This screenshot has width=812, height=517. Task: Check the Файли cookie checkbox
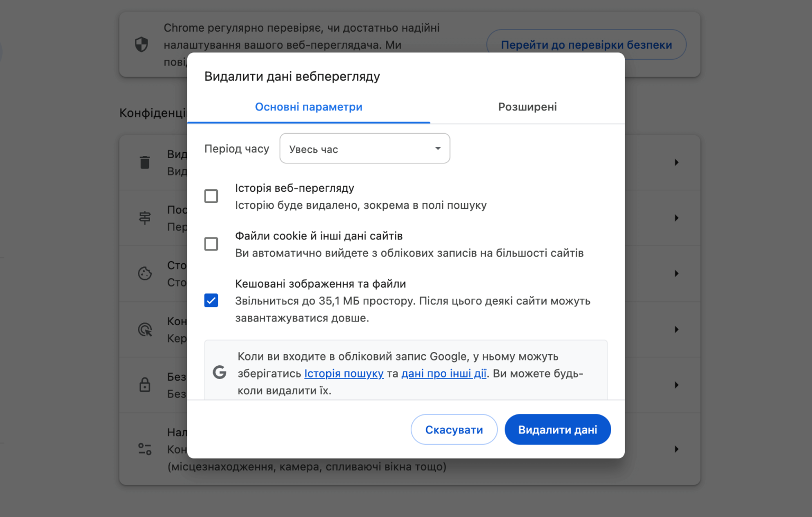[x=211, y=244]
